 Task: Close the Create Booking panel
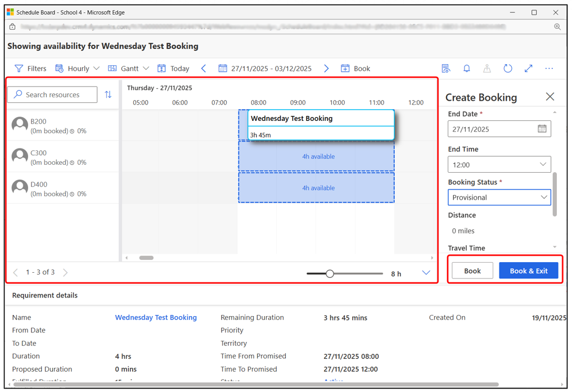550,97
